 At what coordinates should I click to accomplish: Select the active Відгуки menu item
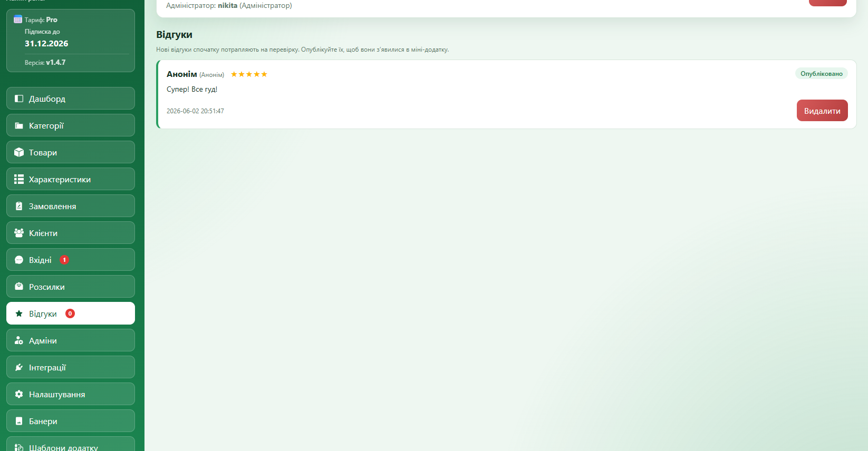(71, 313)
